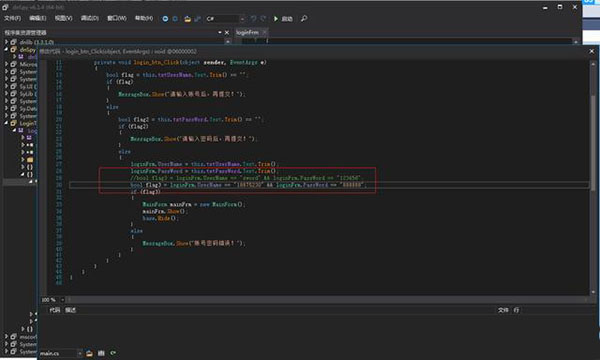Click the open file folder icon in toolbar
Viewport: 600px width, 360px height.
[x=188, y=19]
